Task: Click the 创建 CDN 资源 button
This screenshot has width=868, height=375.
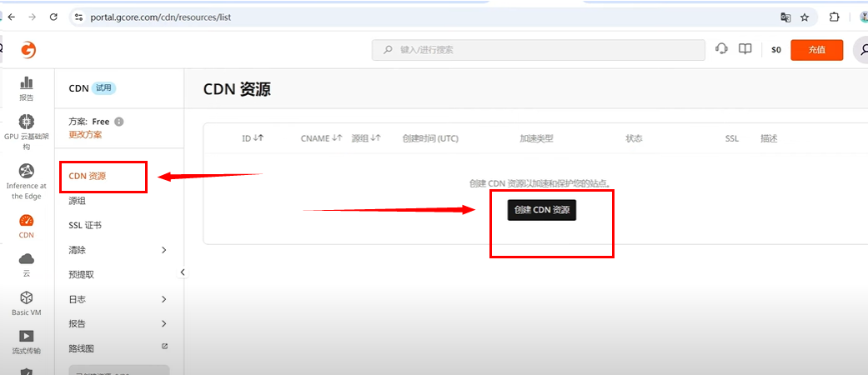Action: click(x=542, y=210)
